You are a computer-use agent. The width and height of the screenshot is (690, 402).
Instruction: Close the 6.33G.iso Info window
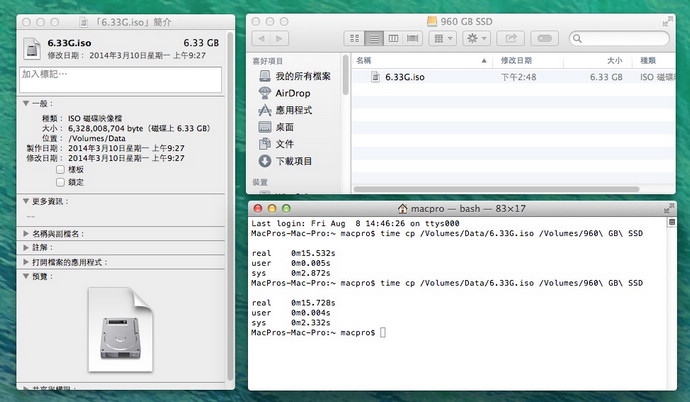pos(26,22)
